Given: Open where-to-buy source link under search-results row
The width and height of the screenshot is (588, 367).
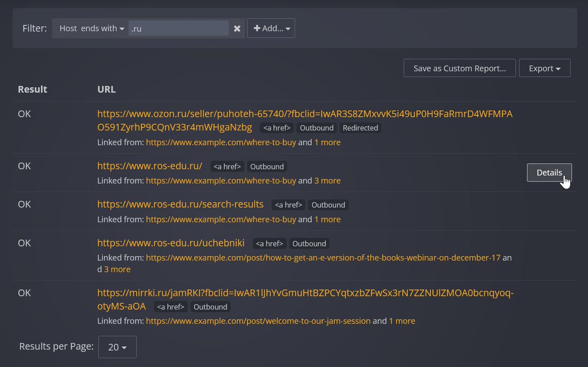Looking at the screenshot, I should (x=221, y=219).
